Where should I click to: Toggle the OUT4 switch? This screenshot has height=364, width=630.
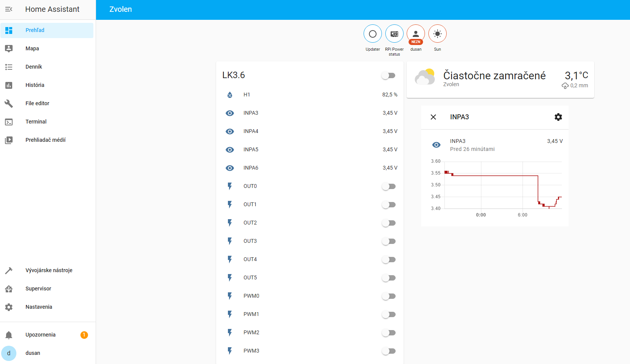[x=389, y=260]
